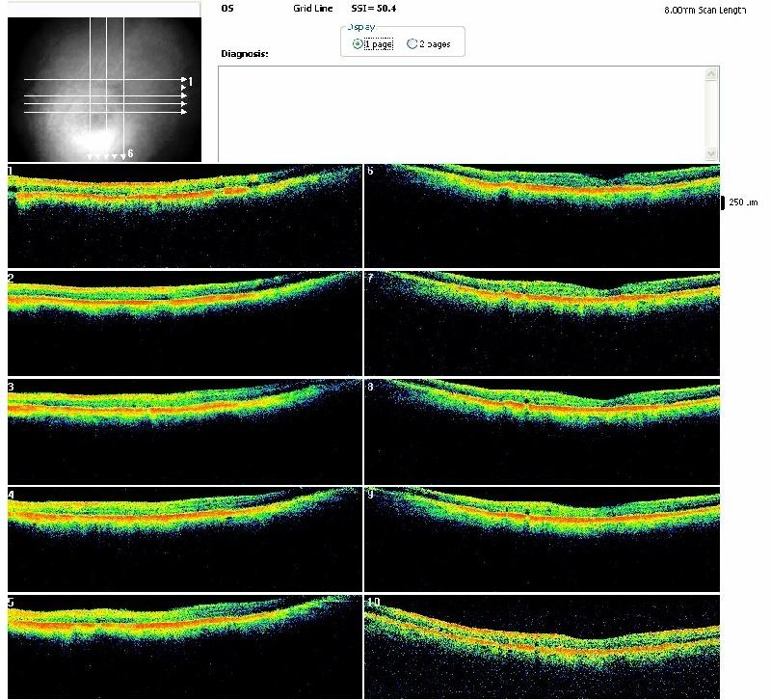This screenshot has height=700, width=771.
Task: Click the 'Diagnosis:' label
Action: pyautogui.click(x=245, y=54)
